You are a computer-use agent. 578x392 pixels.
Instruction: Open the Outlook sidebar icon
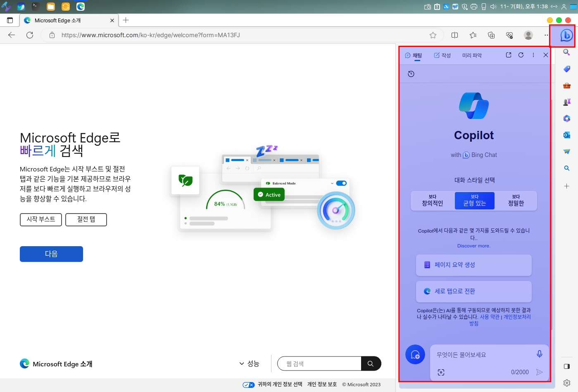566,135
